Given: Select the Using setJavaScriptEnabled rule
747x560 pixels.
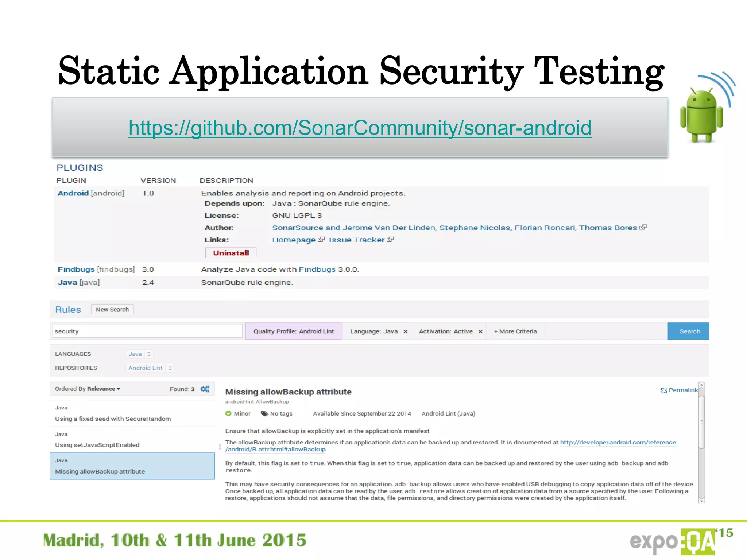Looking at the screenshot, I should pos(97,445).
